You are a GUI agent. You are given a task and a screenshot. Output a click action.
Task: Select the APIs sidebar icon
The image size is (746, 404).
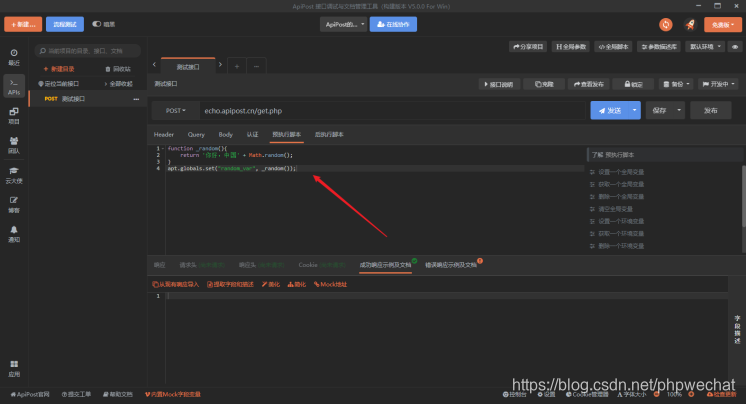(x=14, y=87)
